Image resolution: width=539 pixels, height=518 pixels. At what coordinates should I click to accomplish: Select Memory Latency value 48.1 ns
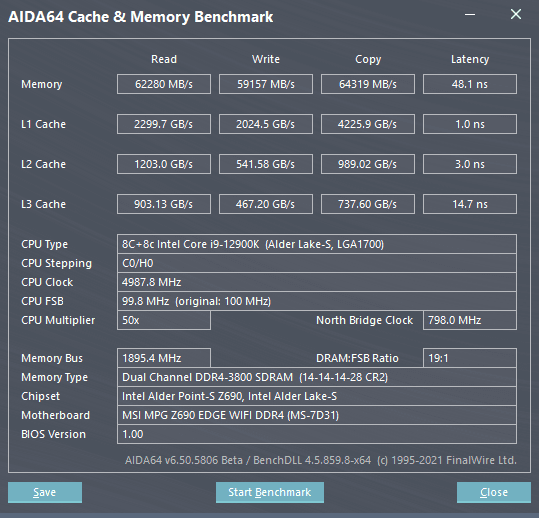(470, 84)
